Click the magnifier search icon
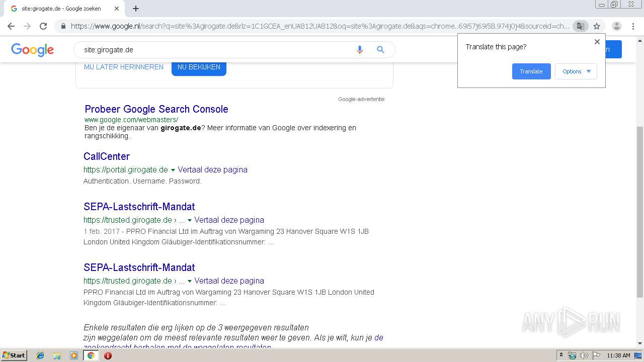 380,50
